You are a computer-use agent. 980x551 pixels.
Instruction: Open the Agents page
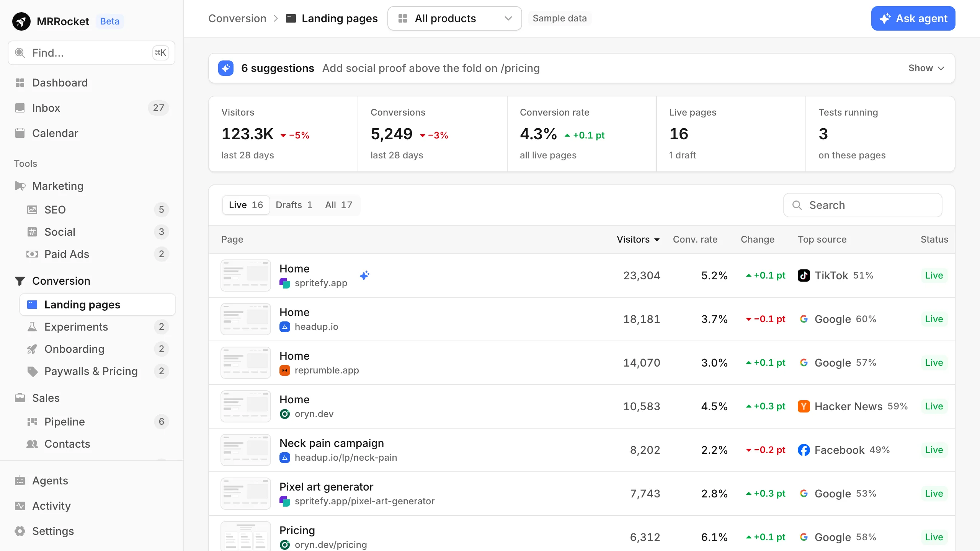coord(91,481)
